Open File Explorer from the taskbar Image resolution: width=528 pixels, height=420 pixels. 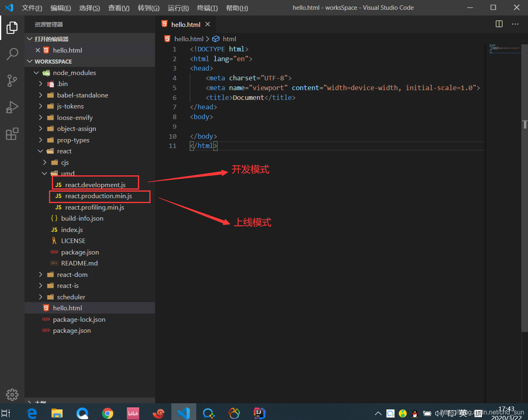point(57,413)
